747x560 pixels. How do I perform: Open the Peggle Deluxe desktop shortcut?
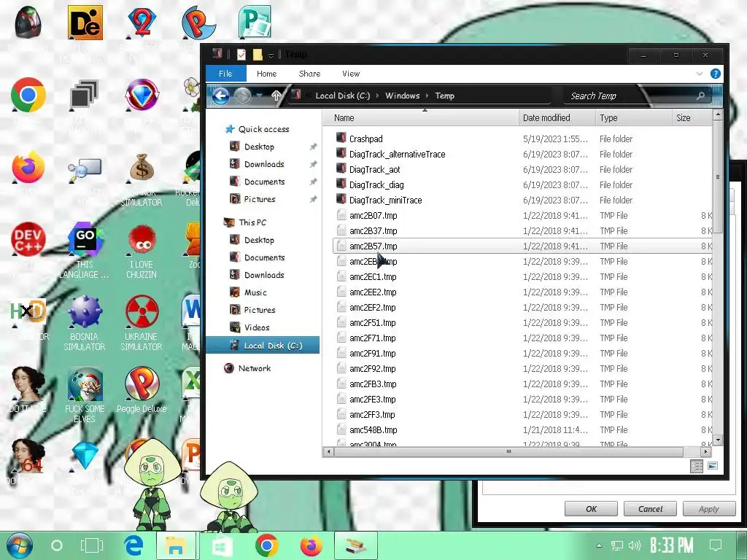pos(142,390)
